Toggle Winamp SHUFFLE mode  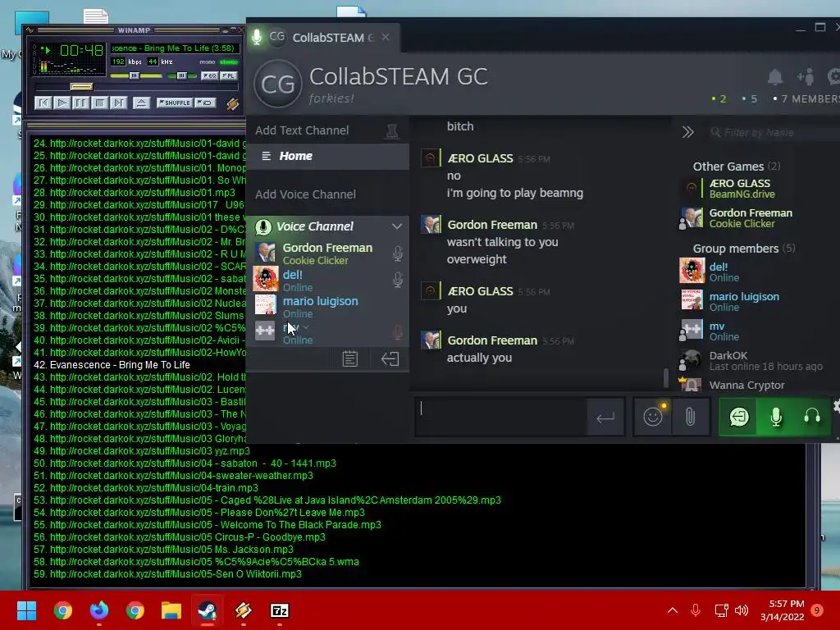pos(174,103)
